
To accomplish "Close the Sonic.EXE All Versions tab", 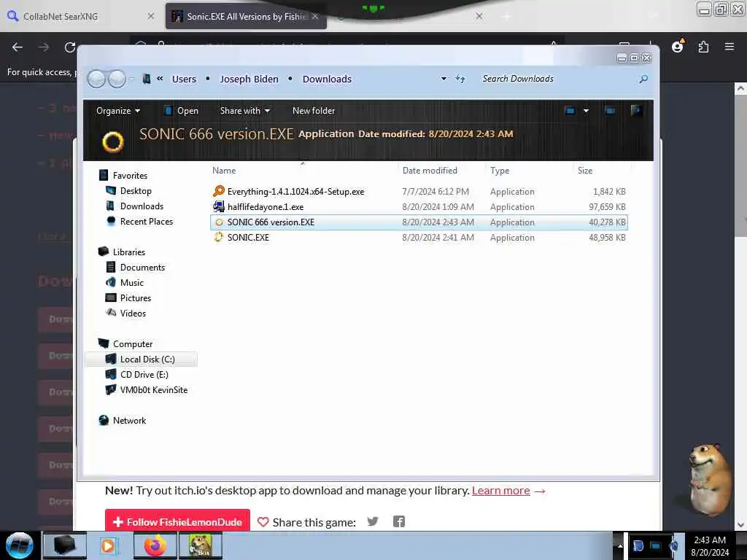I will (x=315, y=16).
